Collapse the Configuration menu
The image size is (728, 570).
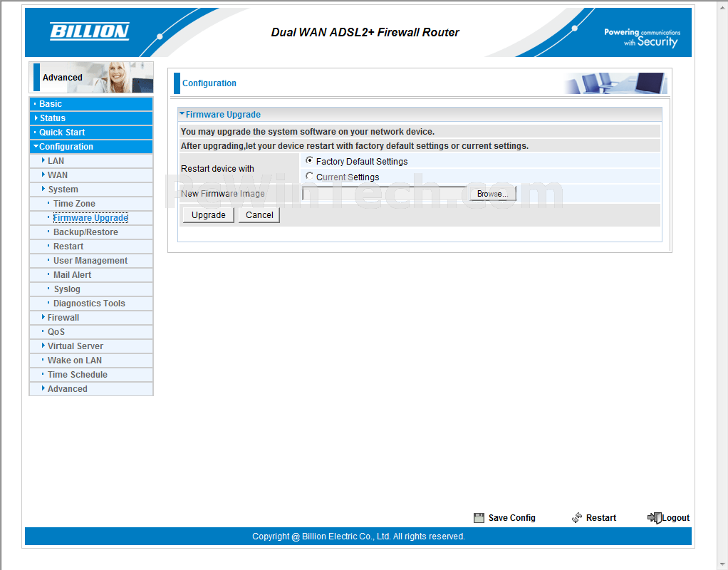pyautogui.click(x=66, y=147)
